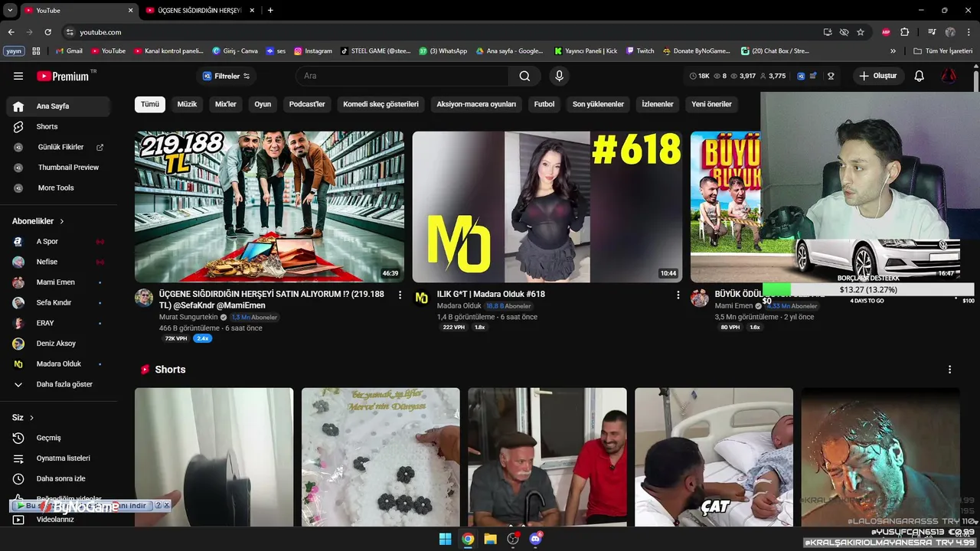Open Murat Sungurtekin channel link

[188, 317]
